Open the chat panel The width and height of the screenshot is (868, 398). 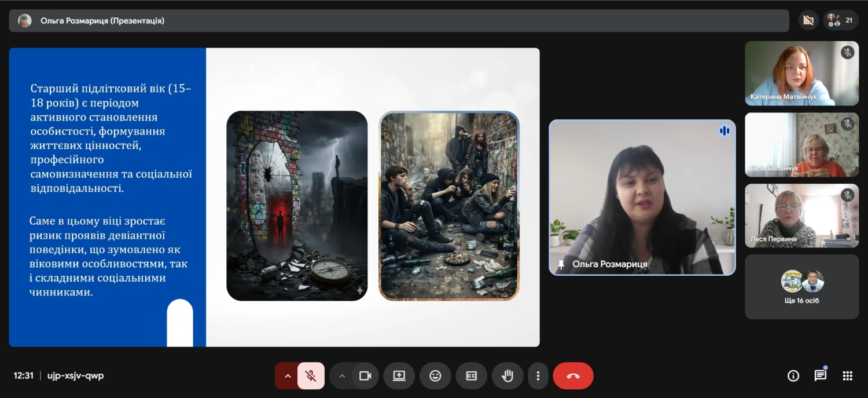tap(820, 376)
